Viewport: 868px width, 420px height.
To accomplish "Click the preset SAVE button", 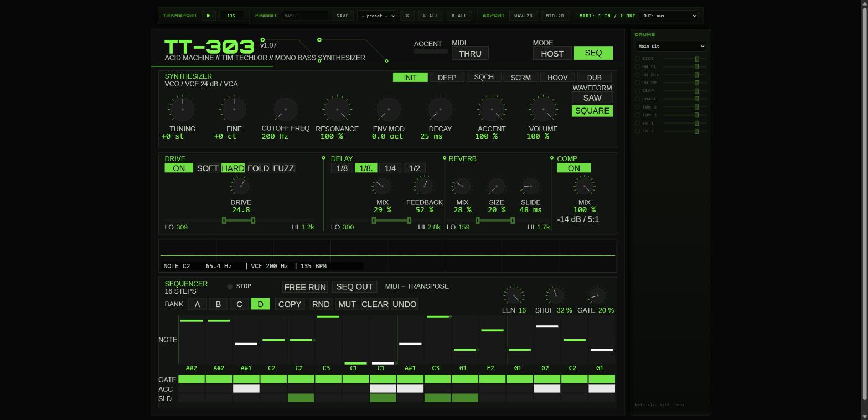I will [342, 16].
